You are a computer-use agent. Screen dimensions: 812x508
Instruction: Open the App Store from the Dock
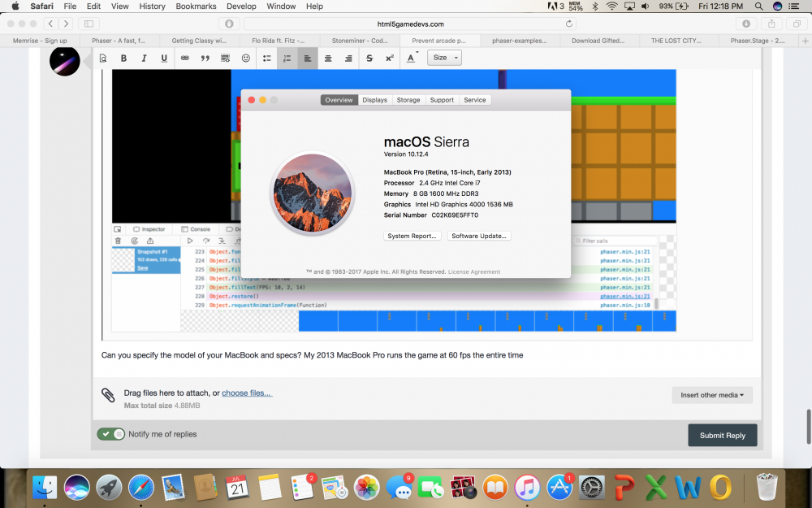pyautogui.click(x=559, y=488)
